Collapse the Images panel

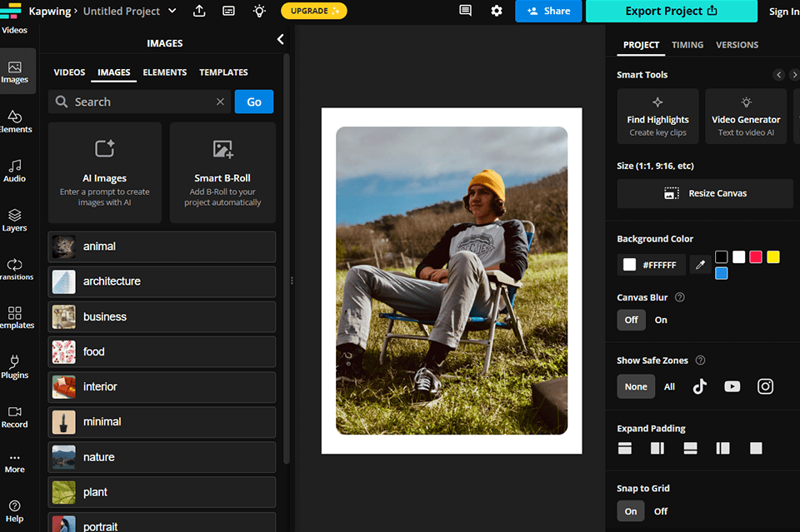[x=280, y=39]
